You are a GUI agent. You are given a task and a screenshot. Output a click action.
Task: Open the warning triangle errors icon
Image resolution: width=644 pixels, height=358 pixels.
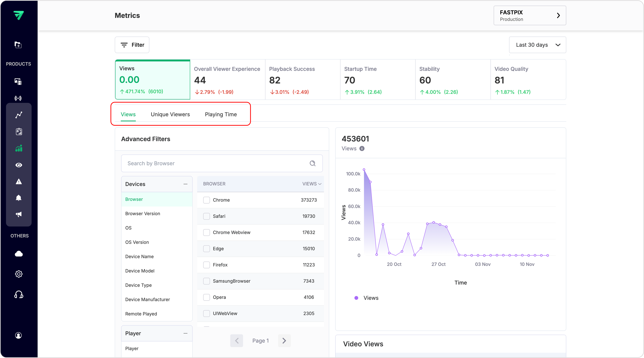click(x=19, y=182)
